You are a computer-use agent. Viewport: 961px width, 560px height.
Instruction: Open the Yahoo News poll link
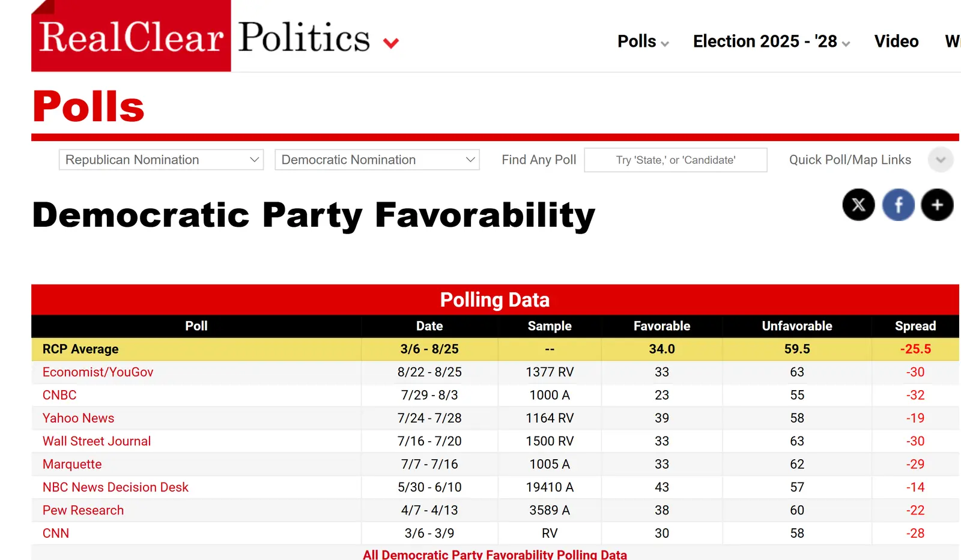click(x=78, y=418)
